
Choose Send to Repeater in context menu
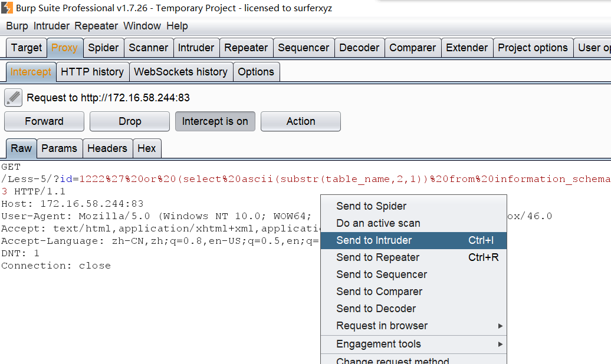click(413, 258)
